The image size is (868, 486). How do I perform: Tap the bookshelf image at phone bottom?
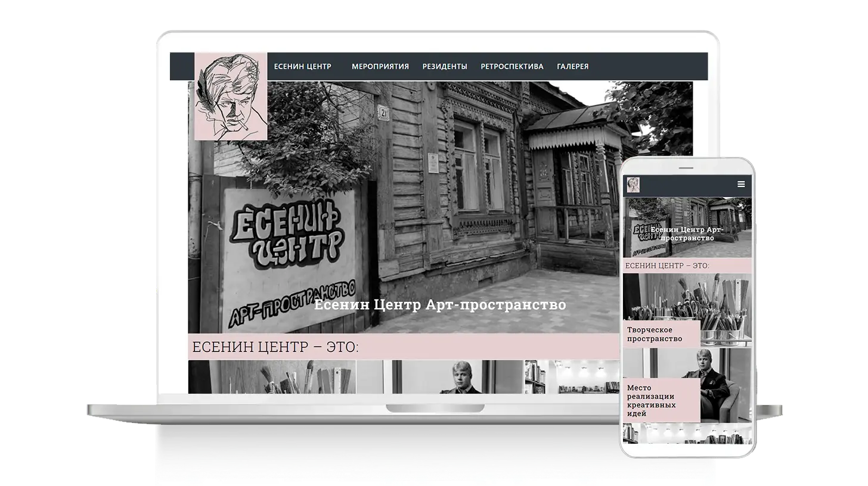pos(687,434)
